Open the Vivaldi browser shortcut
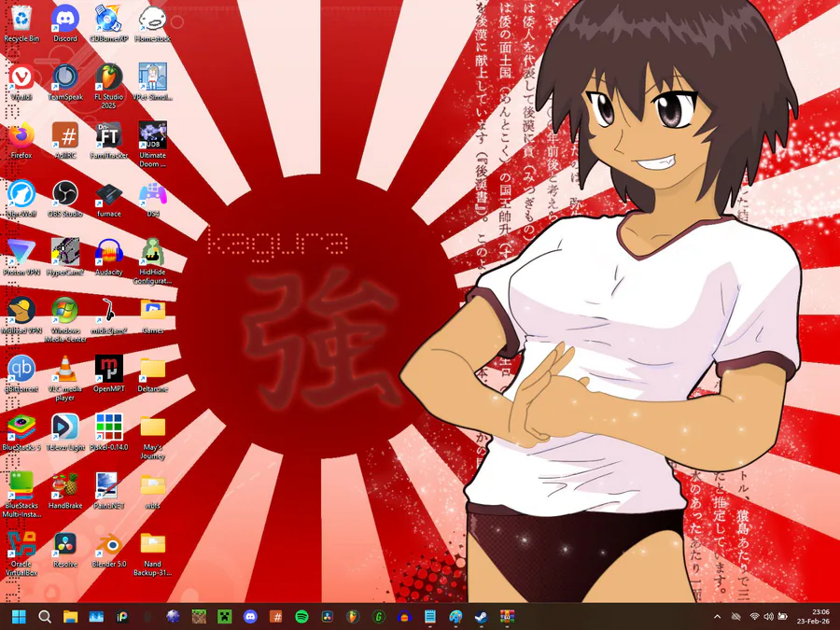The height and width of the screenshot is (630, 840). tap(21, 82)
